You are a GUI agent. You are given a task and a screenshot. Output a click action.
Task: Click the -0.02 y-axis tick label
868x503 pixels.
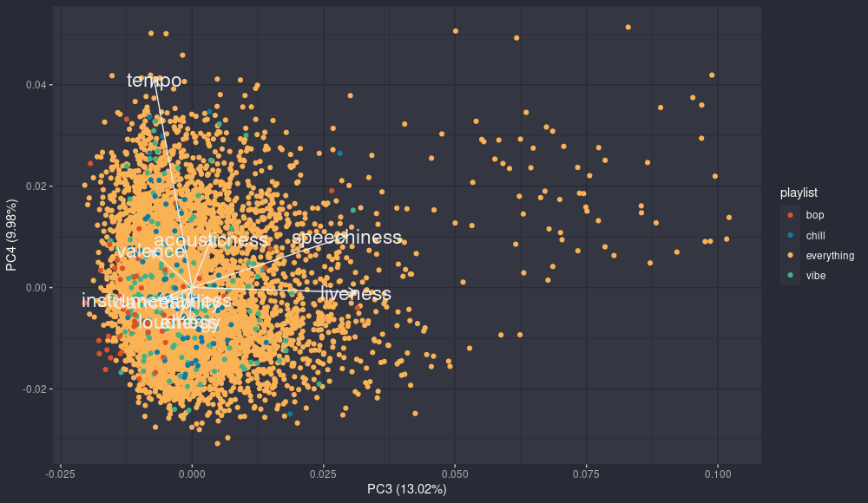coord(34,389)
